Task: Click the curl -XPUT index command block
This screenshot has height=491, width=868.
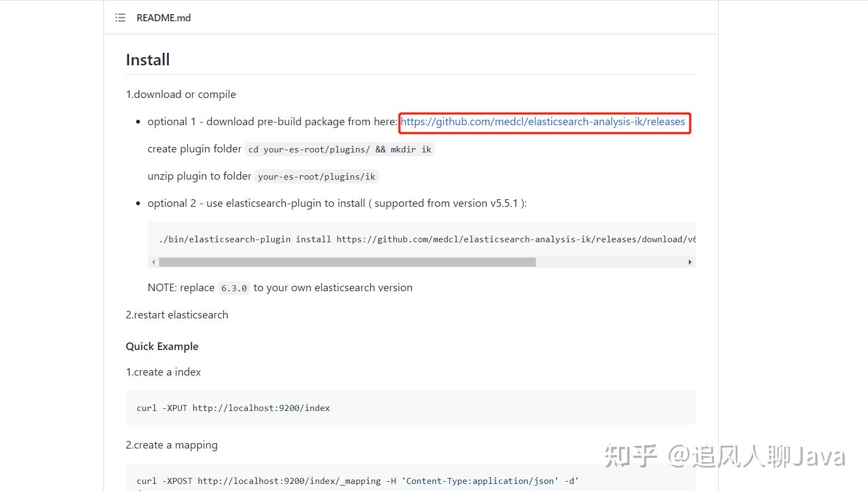Action: [411, 408]
